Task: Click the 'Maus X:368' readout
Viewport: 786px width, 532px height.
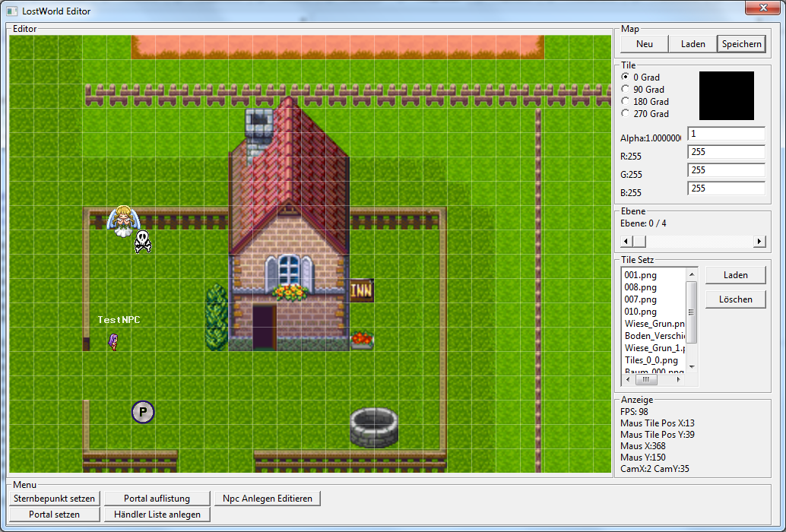Action: coord(642,446)
